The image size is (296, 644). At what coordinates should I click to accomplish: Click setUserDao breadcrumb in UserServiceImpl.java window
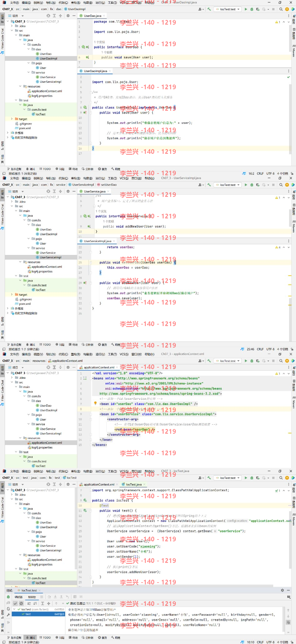point(107,185)
